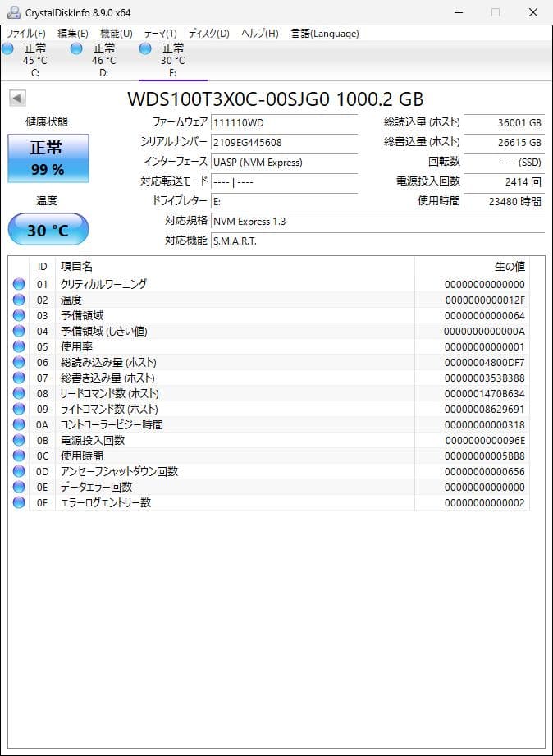Click the serial number field 2109EG445608
The width and height of the screenshot is (553, 756).
[x=285, y=142]
